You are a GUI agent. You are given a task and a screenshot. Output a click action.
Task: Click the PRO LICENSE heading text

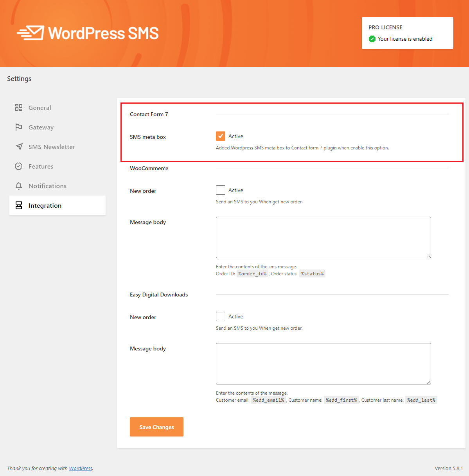pos(385,27)
